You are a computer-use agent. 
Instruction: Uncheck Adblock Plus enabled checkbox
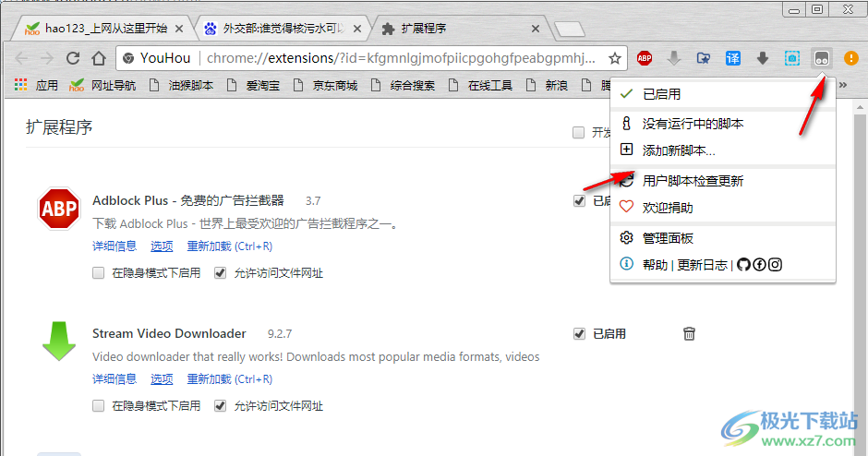(x=579, y=200)
